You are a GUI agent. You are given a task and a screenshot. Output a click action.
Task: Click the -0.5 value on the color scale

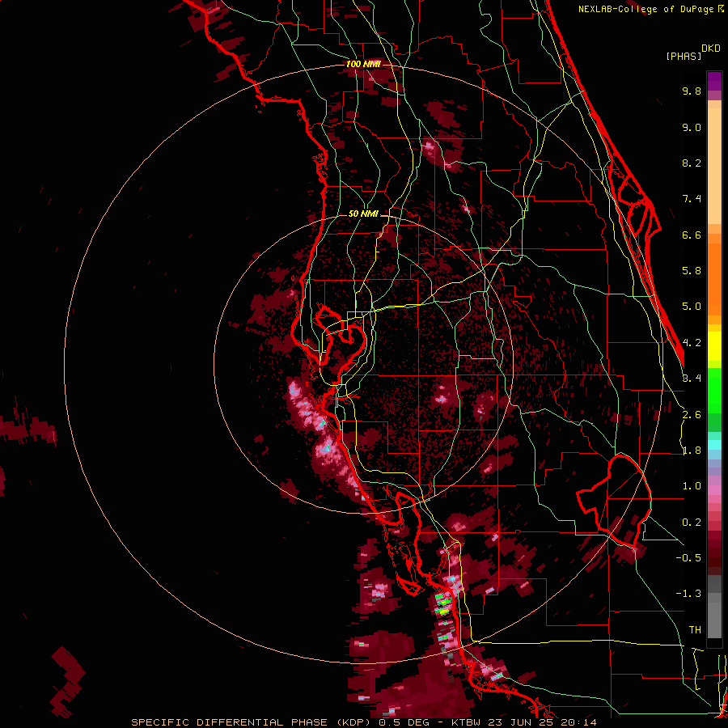(688, 558)
